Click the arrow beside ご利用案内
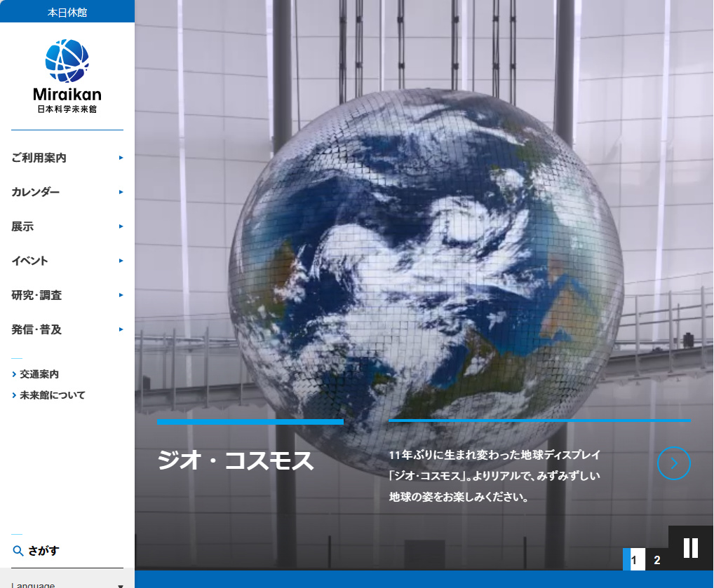Viewport: 714px width, 588px height. click(x=121, y=158)
